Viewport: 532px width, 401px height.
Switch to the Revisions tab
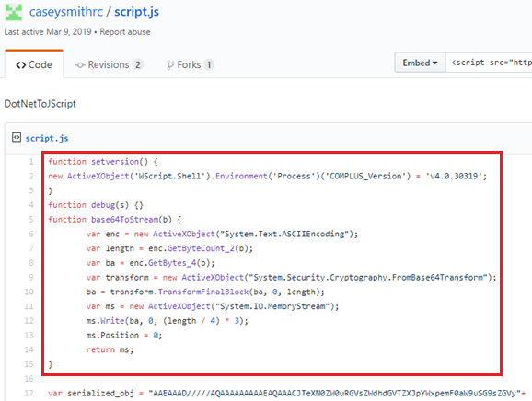[x=110, y=64]
